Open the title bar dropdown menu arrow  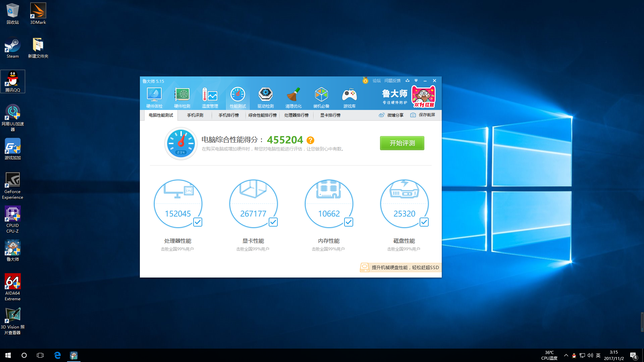pyautogui.click(x=416, y=80)
